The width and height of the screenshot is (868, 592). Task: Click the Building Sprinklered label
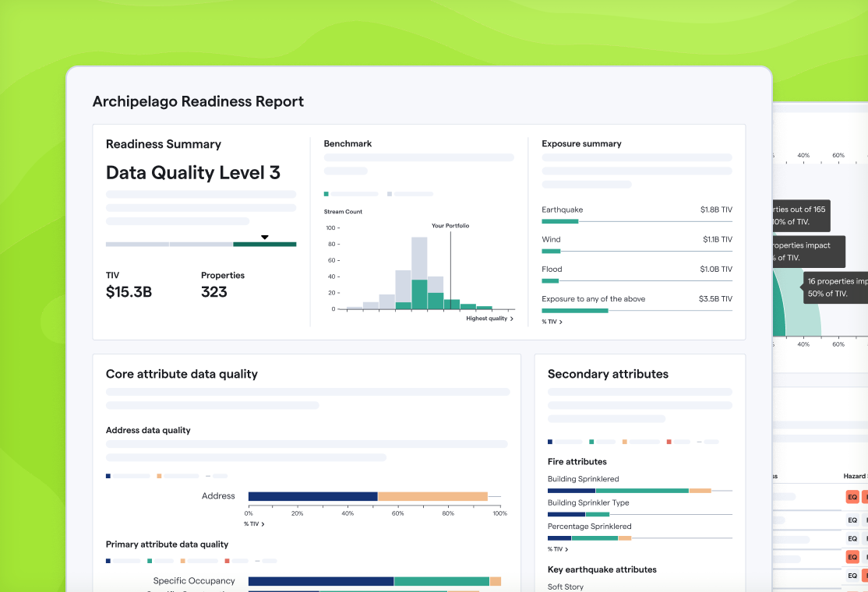pos(583,479)
